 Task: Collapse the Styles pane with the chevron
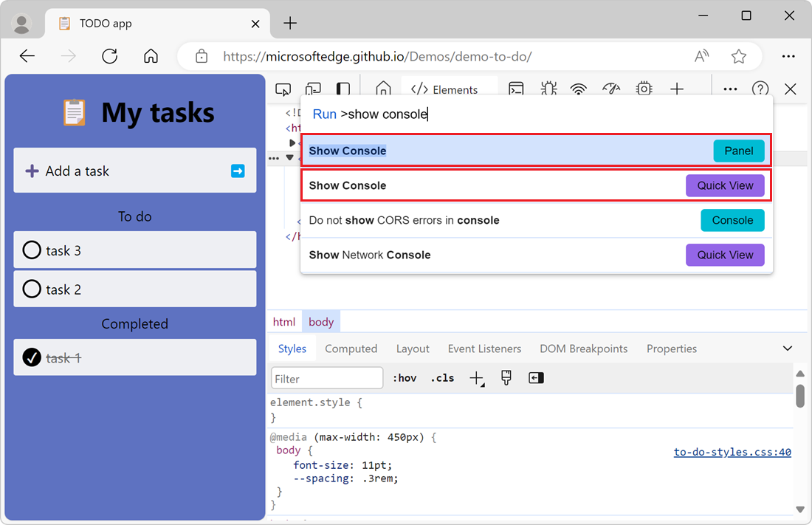coord(788,348)
